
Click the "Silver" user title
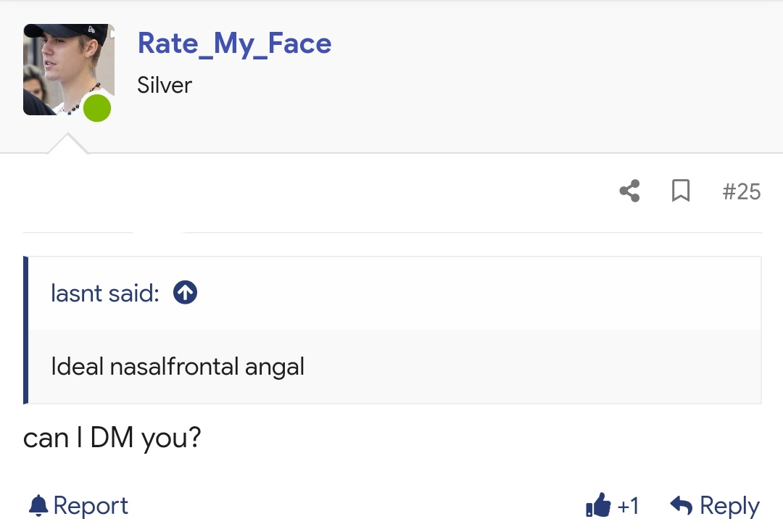tap(165, 86)
